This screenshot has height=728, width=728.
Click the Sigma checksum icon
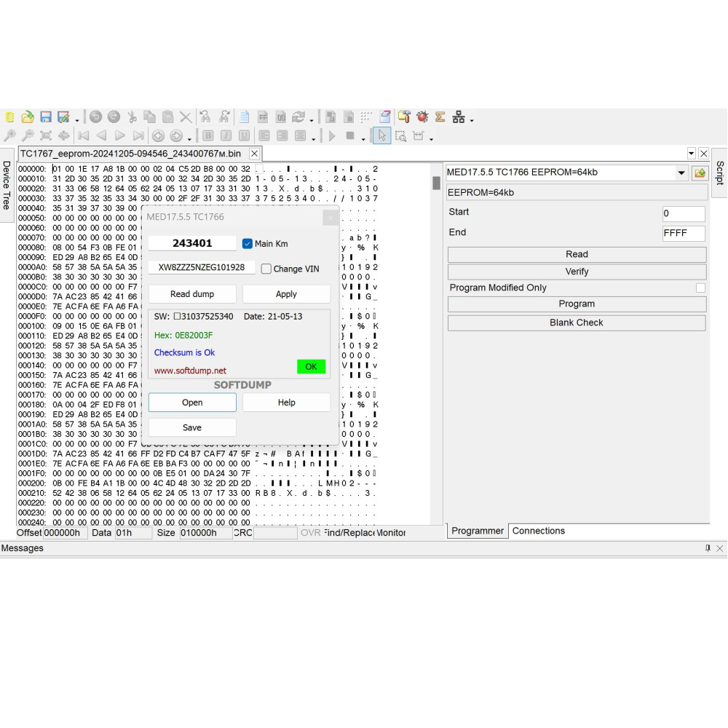[440, 117]
